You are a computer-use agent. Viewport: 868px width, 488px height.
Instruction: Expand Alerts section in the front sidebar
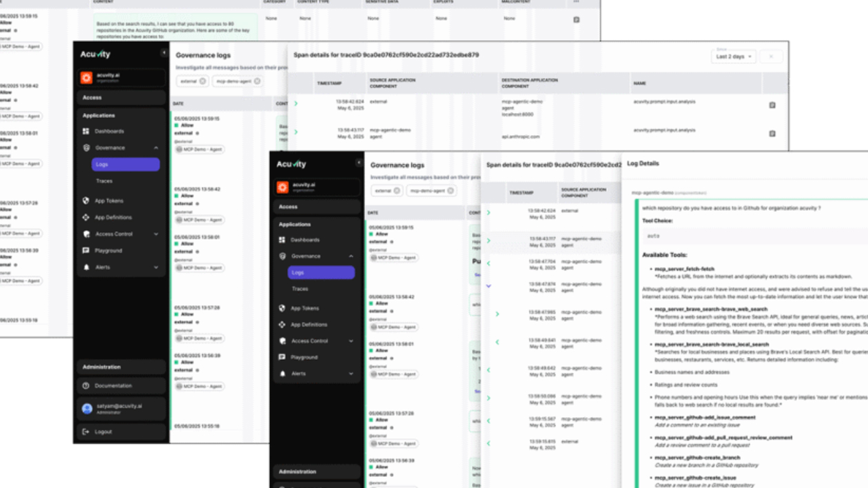click(351, 374)
